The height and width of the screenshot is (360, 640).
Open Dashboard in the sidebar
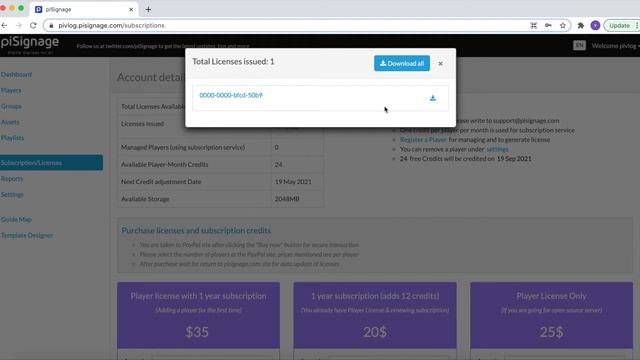click(x=16, y=74)
